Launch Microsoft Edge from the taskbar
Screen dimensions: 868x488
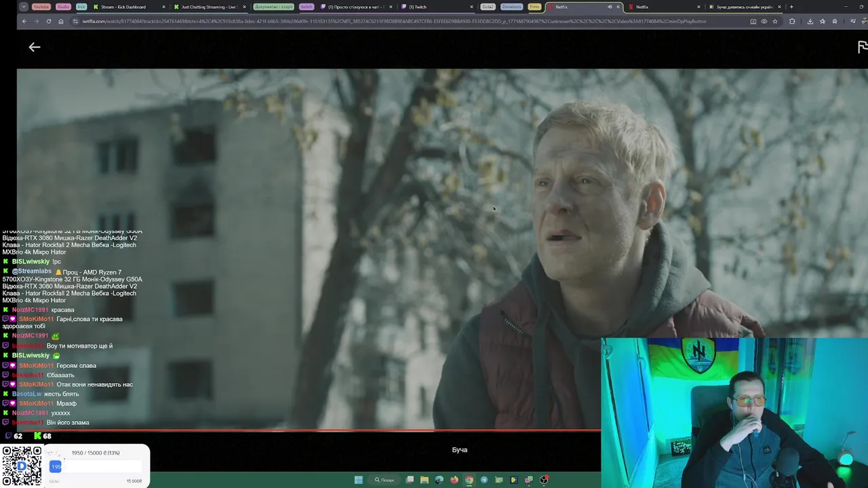pos(439,480)
